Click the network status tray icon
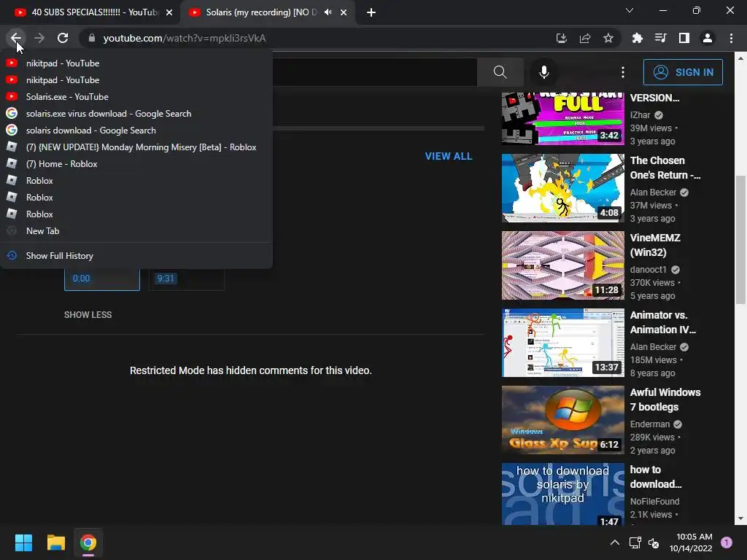747x560 pixels. tap(635, 542)
